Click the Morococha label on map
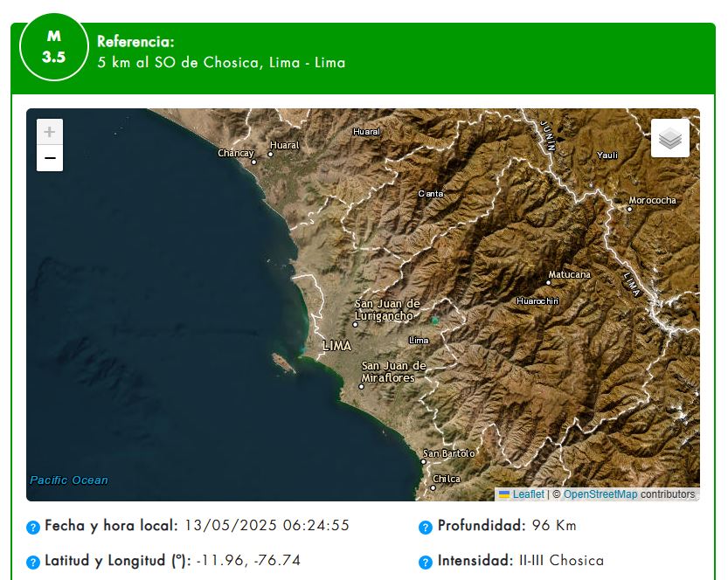This screenshot has height=580, width=728. click(653, 200)
